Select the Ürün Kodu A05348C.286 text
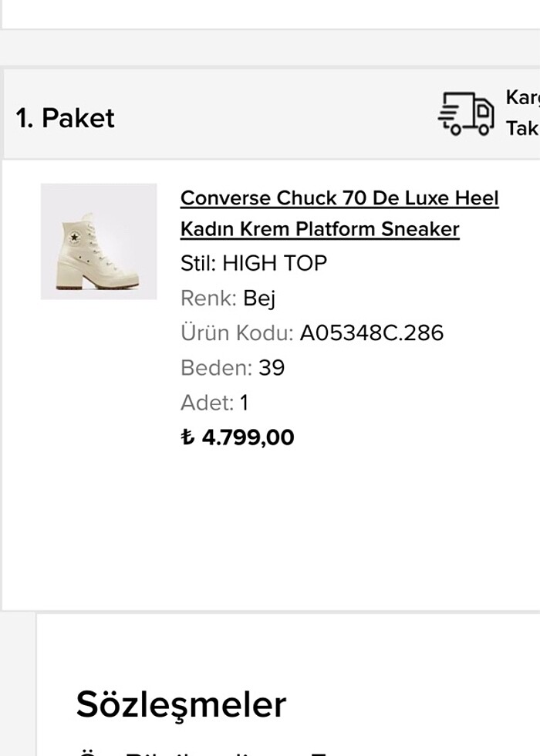Image resolution: width=540 pixels, height=756 pixels. coord(312,332)
